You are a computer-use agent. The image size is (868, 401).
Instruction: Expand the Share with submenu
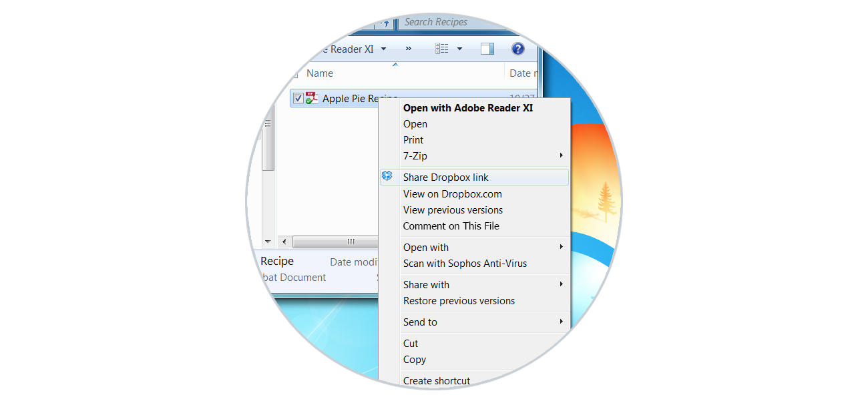[474, 285]
